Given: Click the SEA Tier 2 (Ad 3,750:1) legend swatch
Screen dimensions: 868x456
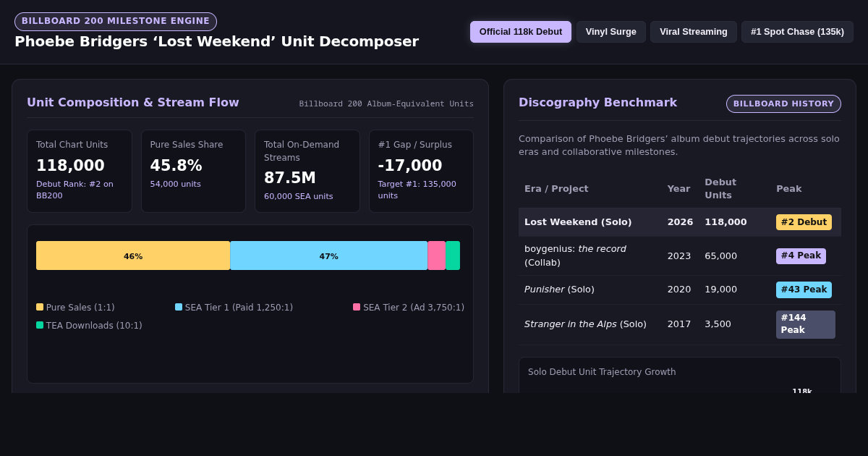Looking at the screenshot, I should (357, 307).
